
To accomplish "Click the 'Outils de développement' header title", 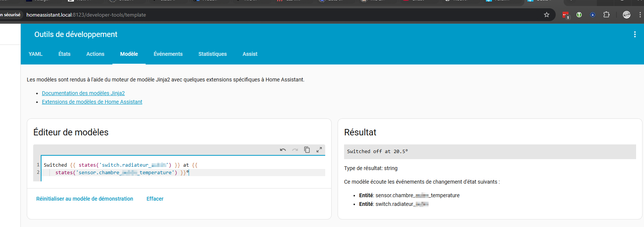I will tap(76, 34).
